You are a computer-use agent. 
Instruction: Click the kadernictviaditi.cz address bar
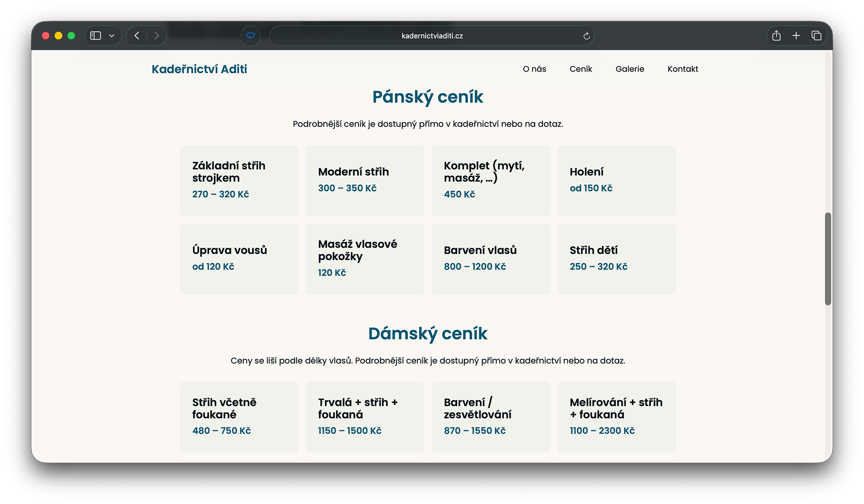click(x=432, y=36)
